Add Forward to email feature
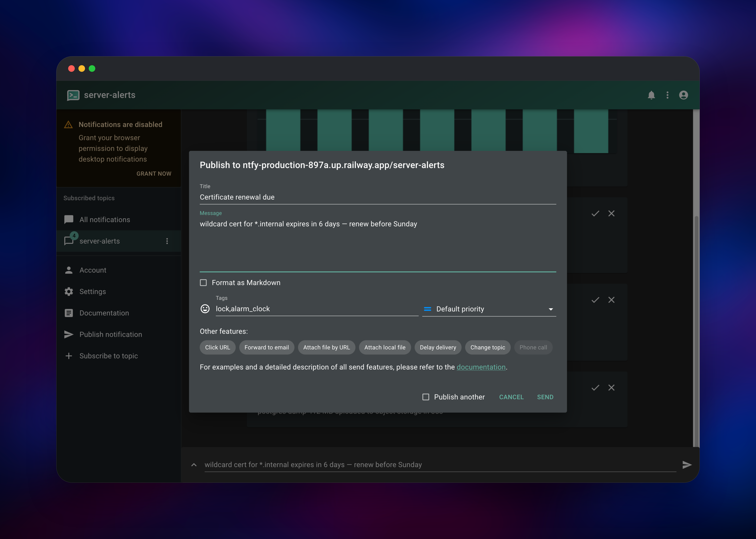Screen dimensions: 756x539 point(267,347)
